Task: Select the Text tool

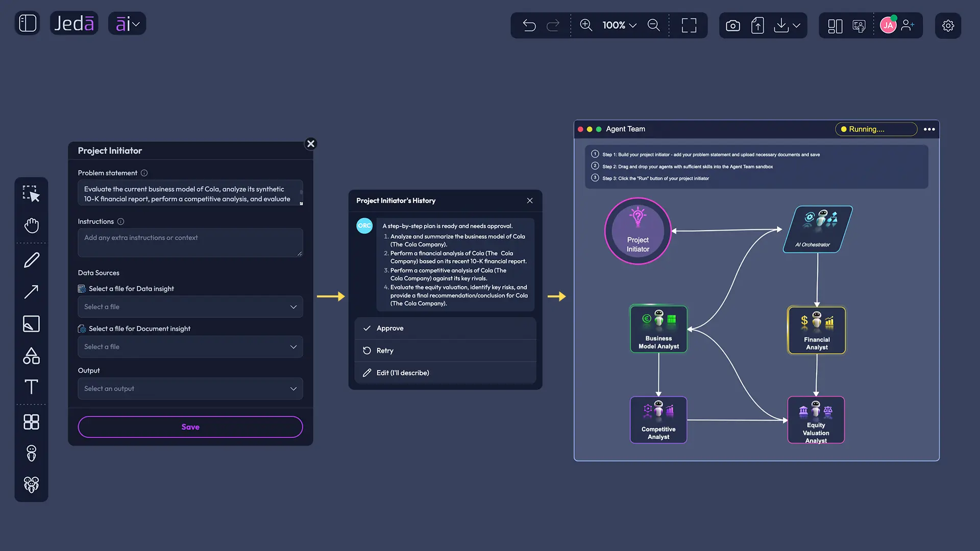Action: tap(31, 387)
